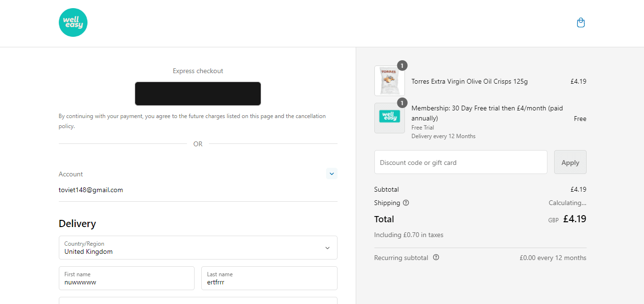The height and width of the screenshot is (304, 644).
Task: Open the Country/Region dropdown
Action: tap(198, 248)
